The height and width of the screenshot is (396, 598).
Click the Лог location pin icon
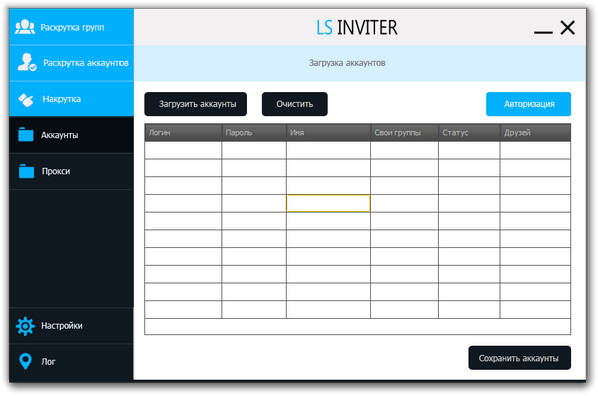[x=25, y=361]
